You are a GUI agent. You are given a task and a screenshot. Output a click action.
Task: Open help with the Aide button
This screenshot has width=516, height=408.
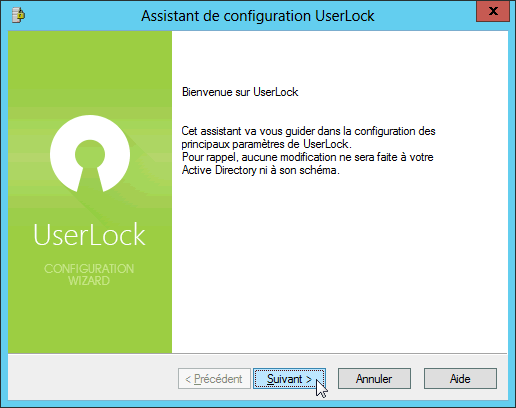pos(460,379)
